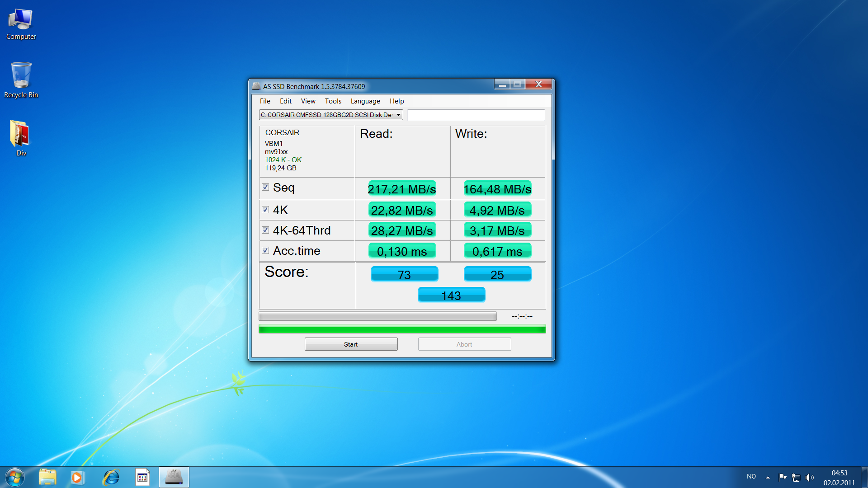Click the gray current-test progress bar
868x488 pixels.
[377, 316]
